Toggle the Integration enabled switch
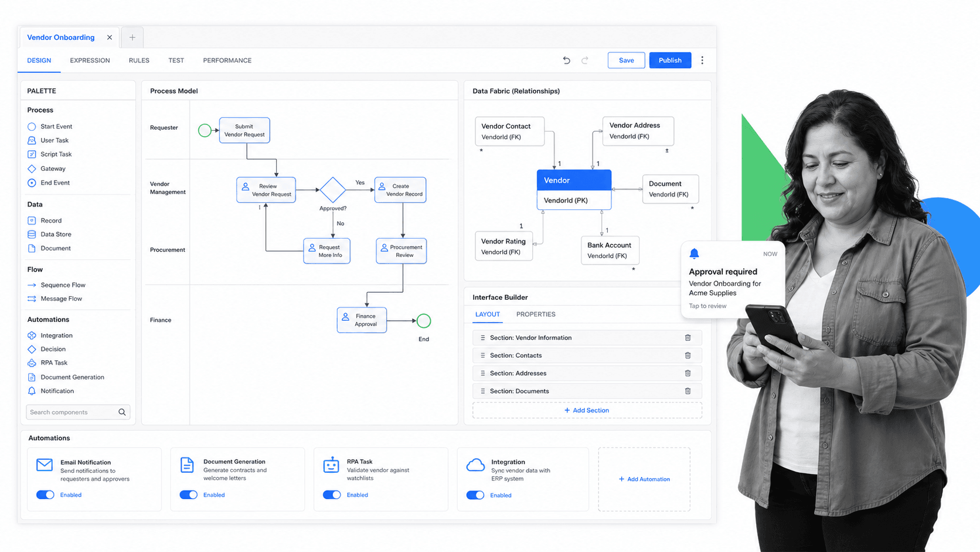The image size is (980, 552). pos(475,496)
